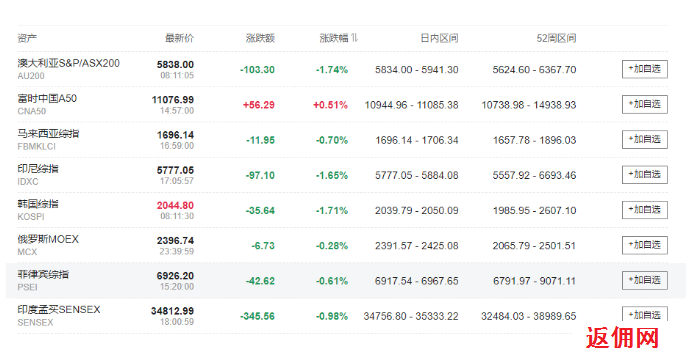Click the 返佣网 red logo

tap(622, 338)
